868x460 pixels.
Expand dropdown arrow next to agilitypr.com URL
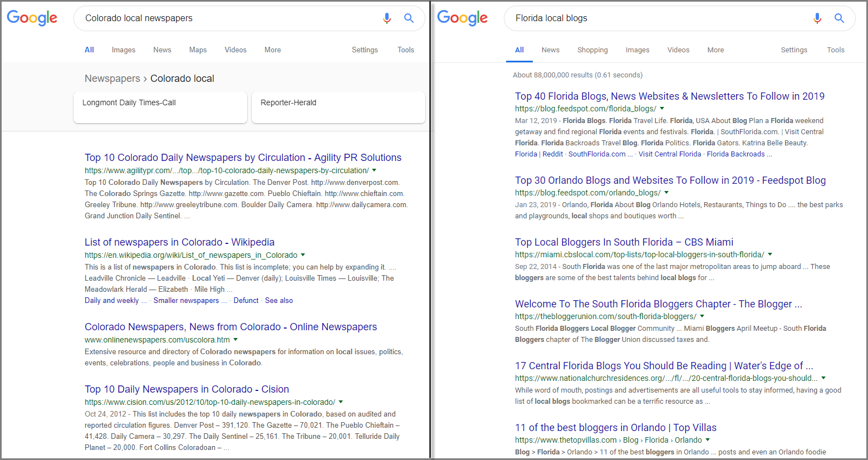tap(374, 170)
